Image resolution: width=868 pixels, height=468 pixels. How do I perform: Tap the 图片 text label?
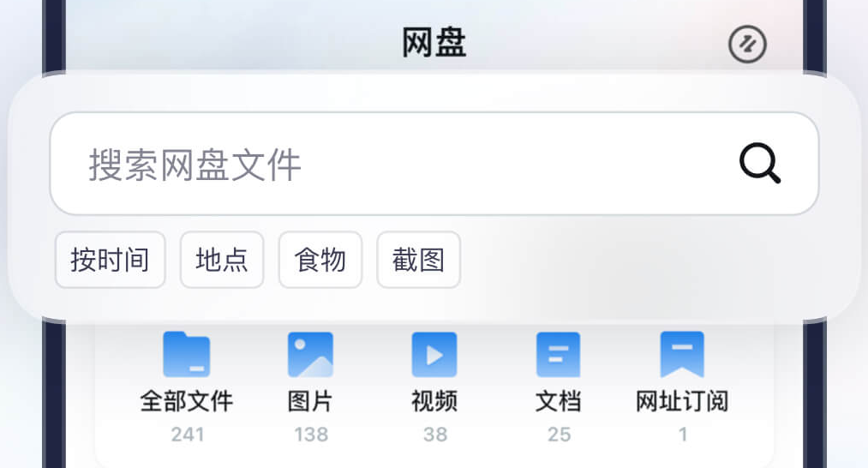coord(310,401)
